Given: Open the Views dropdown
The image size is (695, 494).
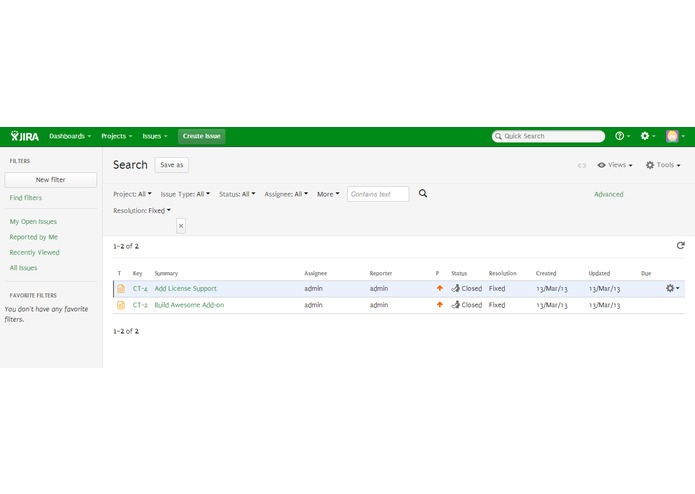Looking at the screenshot, I should tap(615, 165).
